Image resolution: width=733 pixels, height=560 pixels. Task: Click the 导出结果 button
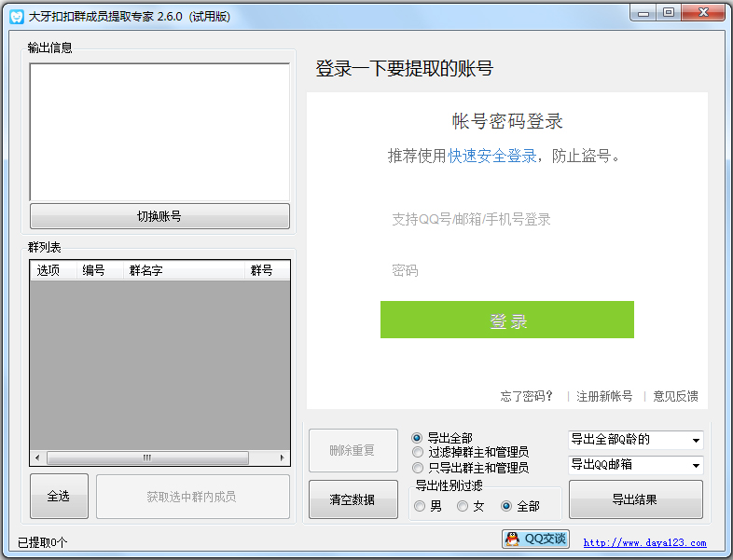click(635, 499)
